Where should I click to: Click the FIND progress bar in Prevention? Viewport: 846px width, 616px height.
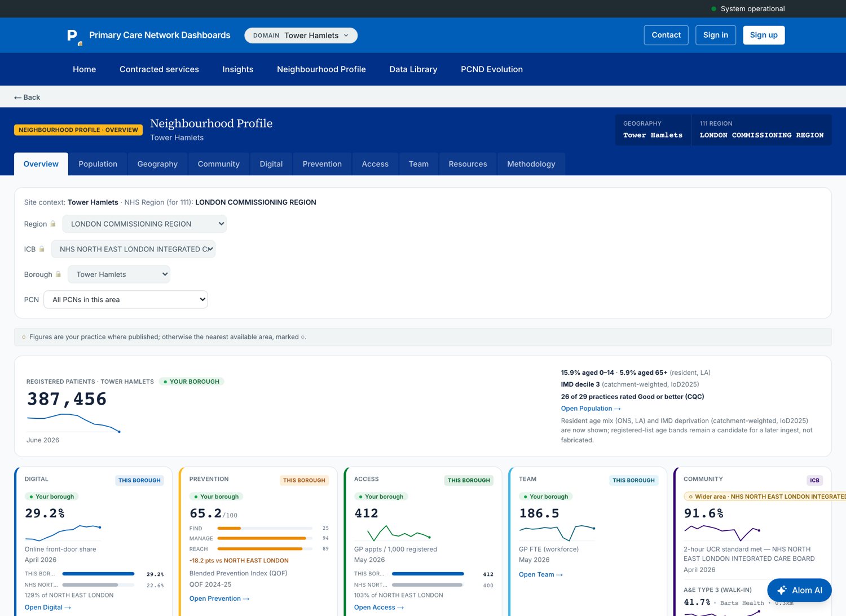coord(265,528)
